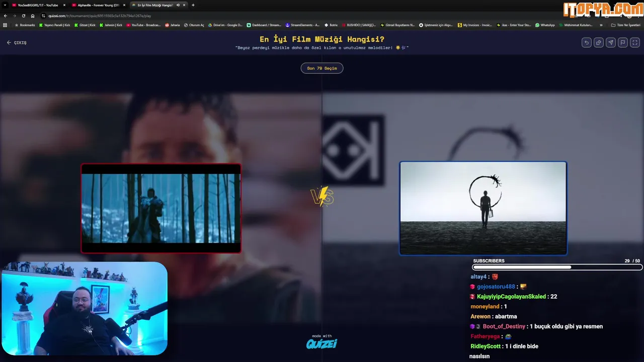Switch to YouSeeBIGGIRL YouTube tab
This screenshot has width=644, height=362.
pos(38,5)
